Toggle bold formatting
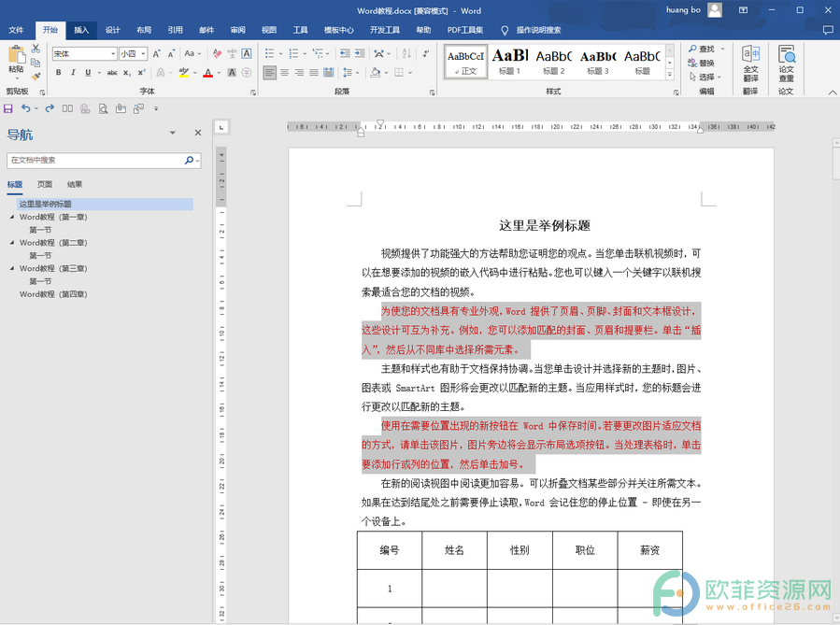 (x=58, y=72)
